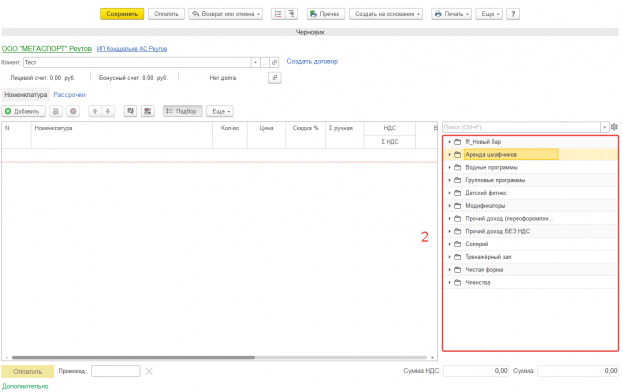Screen dimensions: 623x392
Task: Click the X icon to clear Промокод
Action: point(149,371)
